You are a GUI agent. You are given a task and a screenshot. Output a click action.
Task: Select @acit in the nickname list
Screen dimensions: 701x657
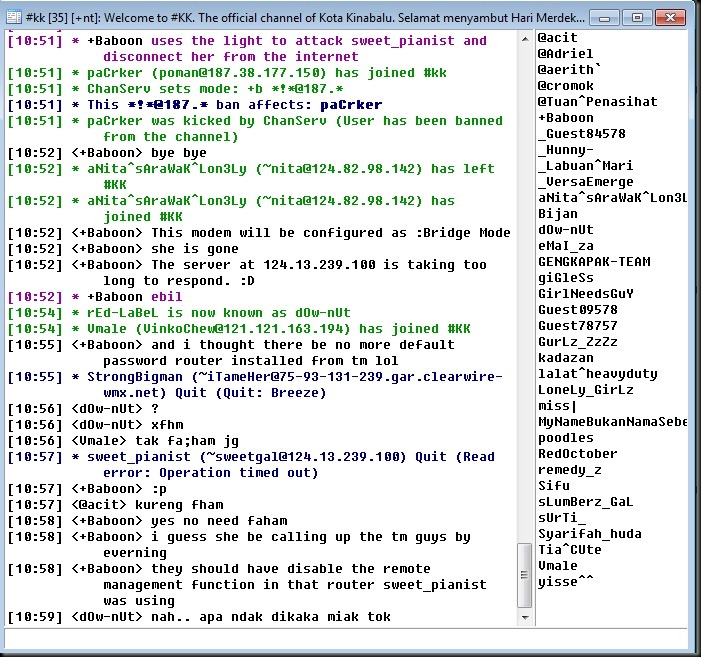(558, 37)
